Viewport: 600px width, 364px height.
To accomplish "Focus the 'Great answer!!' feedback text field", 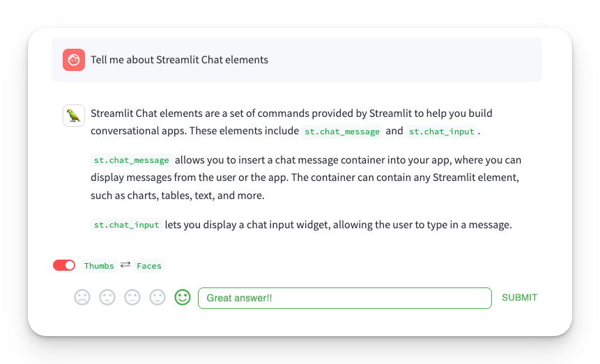I will [x=345, y=298].
